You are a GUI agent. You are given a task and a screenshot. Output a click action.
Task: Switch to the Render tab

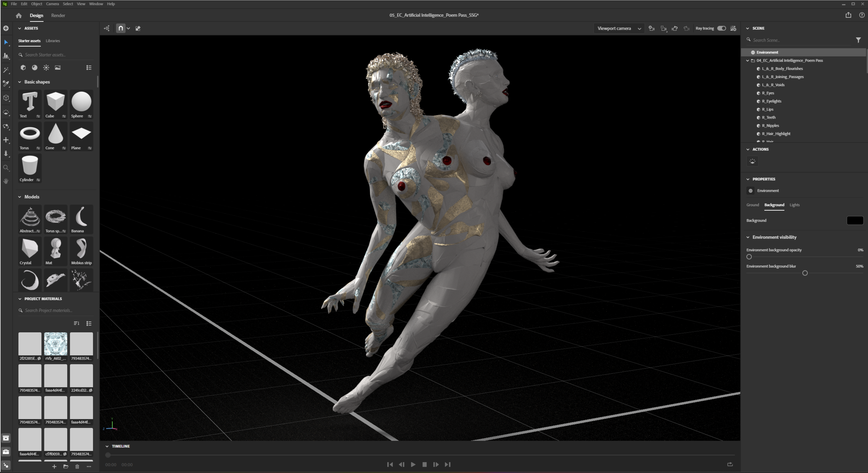tap(58, 16)
